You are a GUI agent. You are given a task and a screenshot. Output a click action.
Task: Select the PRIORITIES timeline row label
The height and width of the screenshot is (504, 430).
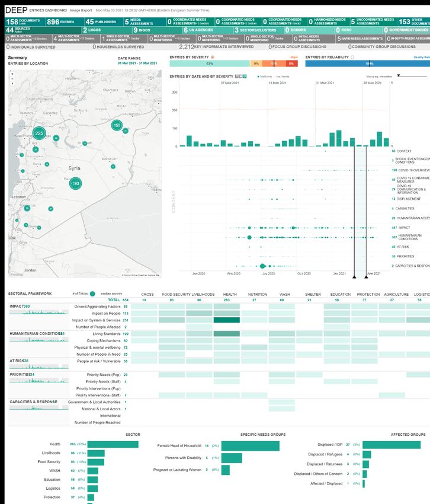click(x=405, y=257)
